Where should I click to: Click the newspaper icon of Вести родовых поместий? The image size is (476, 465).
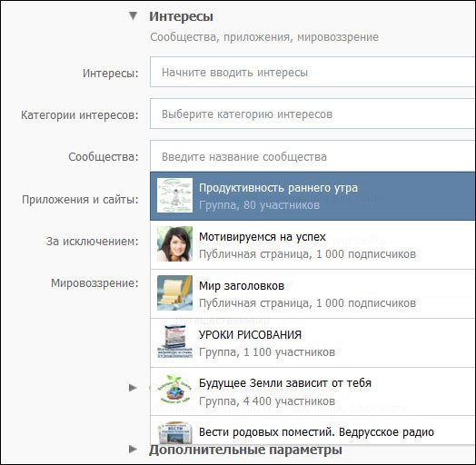[x=174, y=433]
